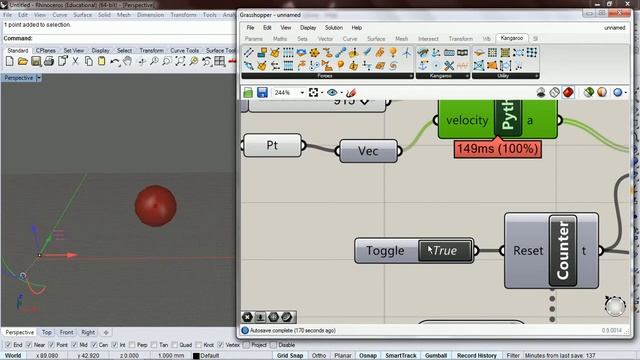Click the orange document preview settings sphere

pyautogui.click(x=602, y=93)
